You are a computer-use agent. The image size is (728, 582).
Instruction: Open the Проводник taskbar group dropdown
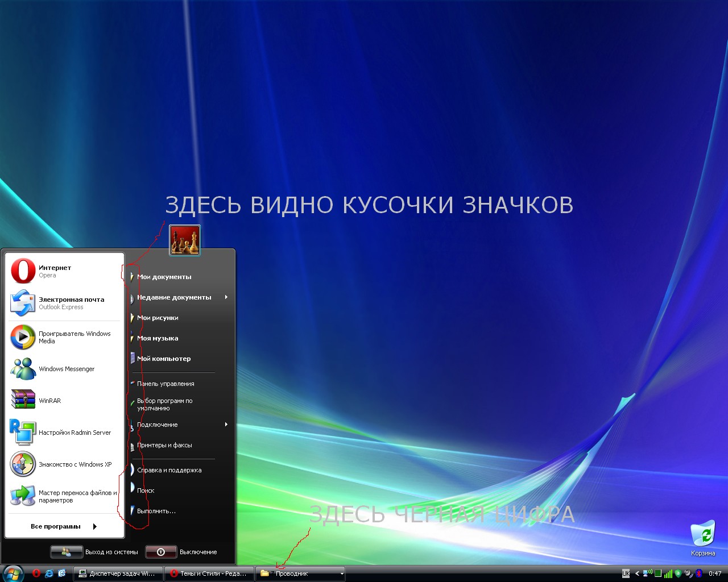pyautogui.click(x=342, y=574)
